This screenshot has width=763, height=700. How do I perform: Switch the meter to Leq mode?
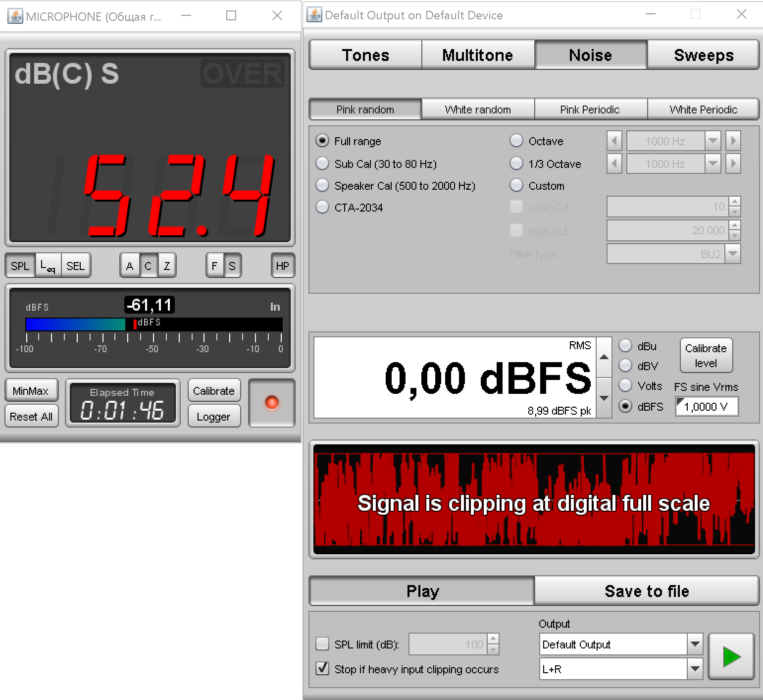48,266
